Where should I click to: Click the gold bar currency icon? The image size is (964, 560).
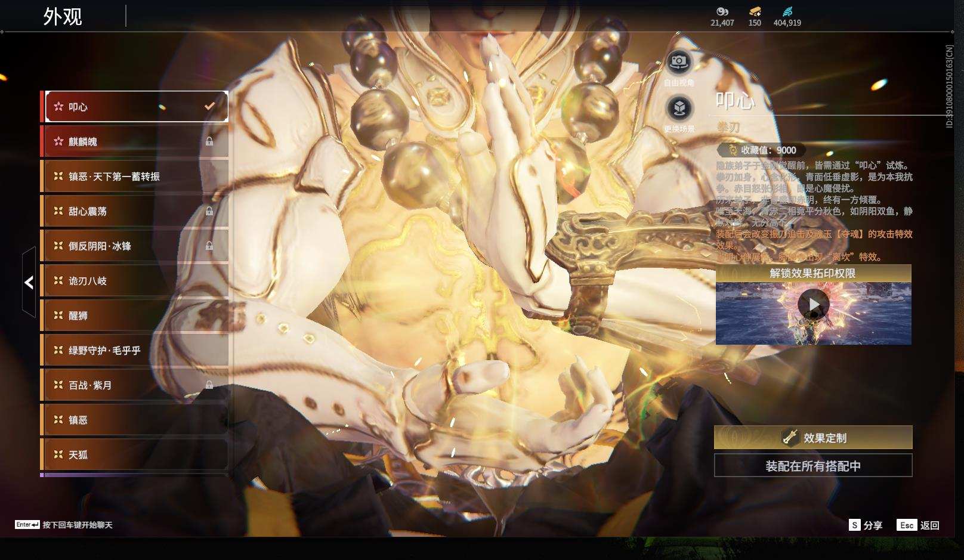tap(755, 11)
